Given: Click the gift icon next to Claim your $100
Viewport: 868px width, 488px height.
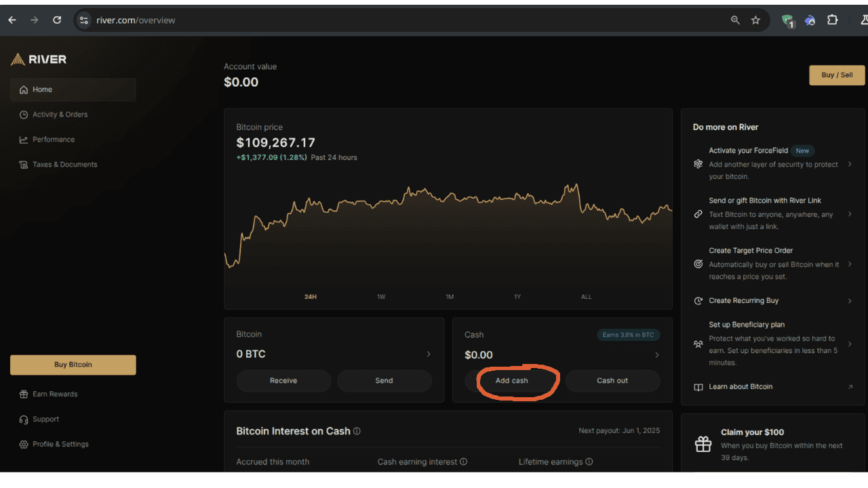Looking at the screenshot, I should click(x=703, y=443).
